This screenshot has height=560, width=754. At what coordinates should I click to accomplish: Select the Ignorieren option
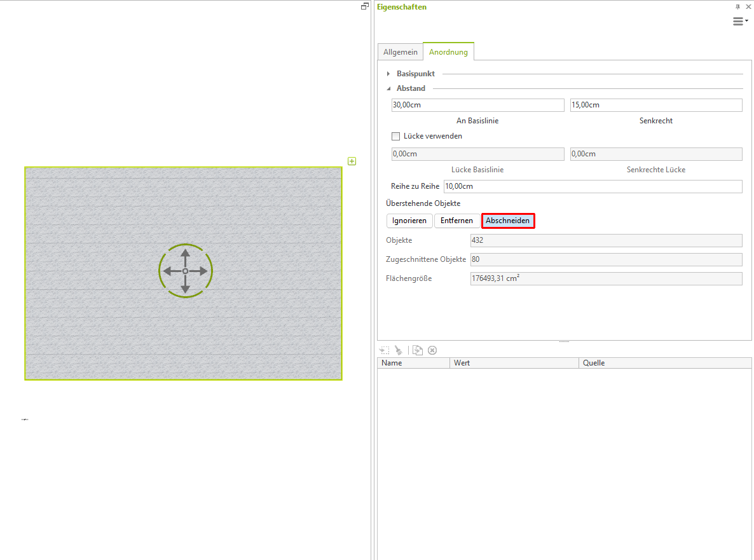(x=409, y=221)
